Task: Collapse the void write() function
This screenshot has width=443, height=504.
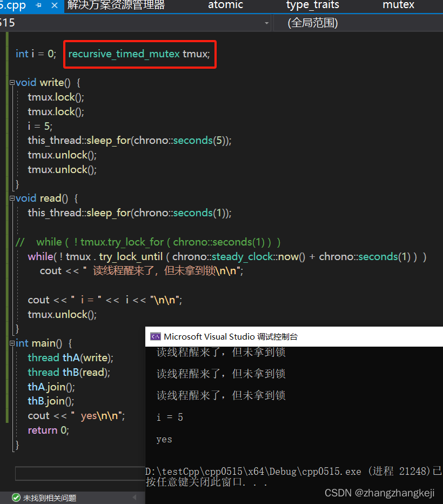Action: (x=12, y=83)
